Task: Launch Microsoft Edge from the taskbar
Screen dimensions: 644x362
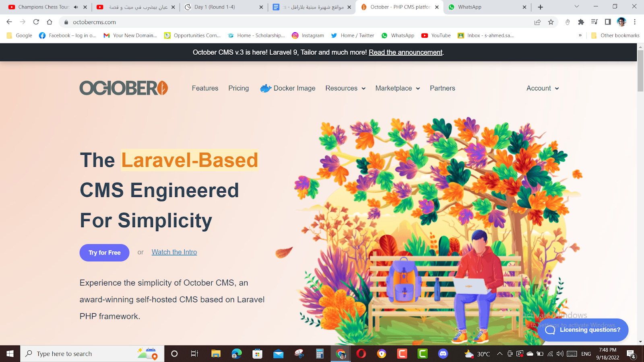Action: point(237,354)
